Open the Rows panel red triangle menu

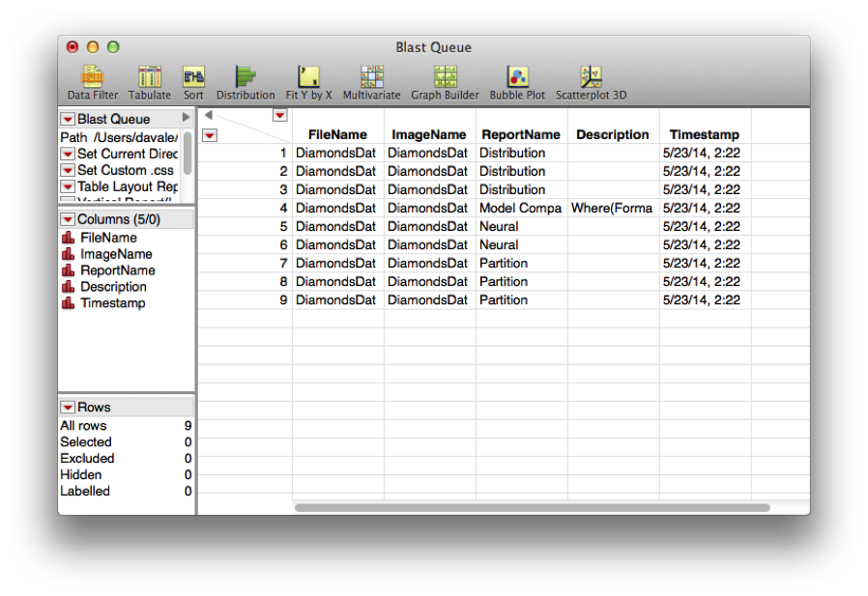tap(68, 407)
